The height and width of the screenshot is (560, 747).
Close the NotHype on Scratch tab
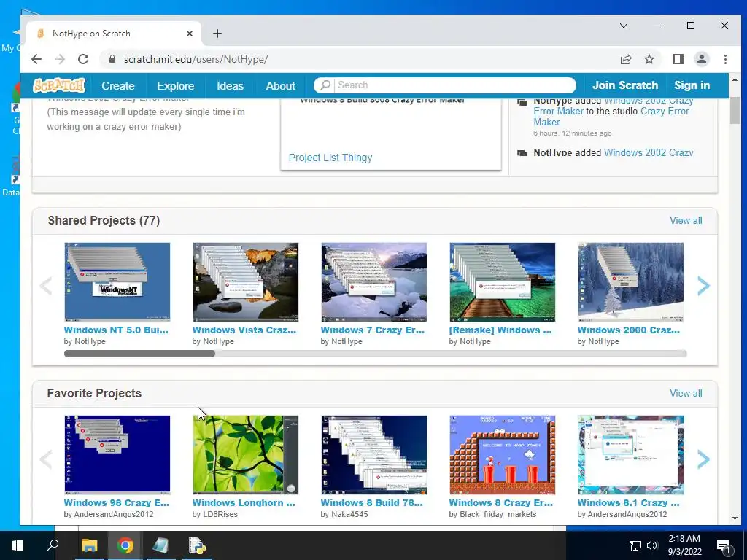pos(190,34)
